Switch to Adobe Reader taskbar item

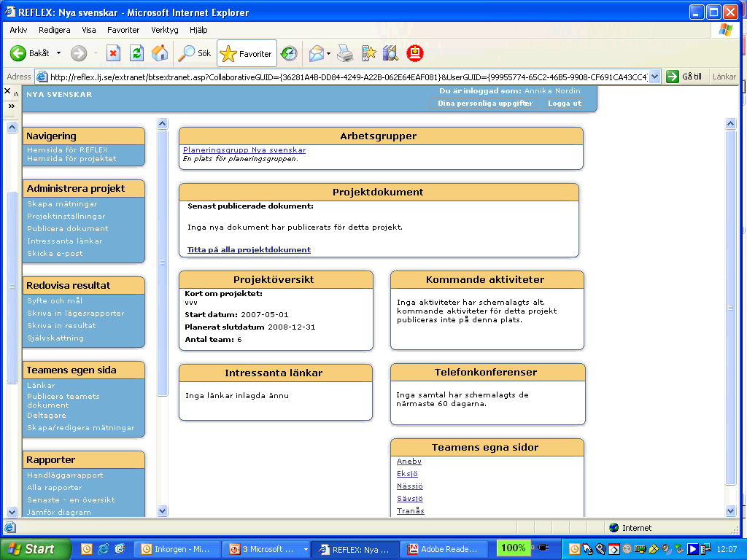click(446, 549)
